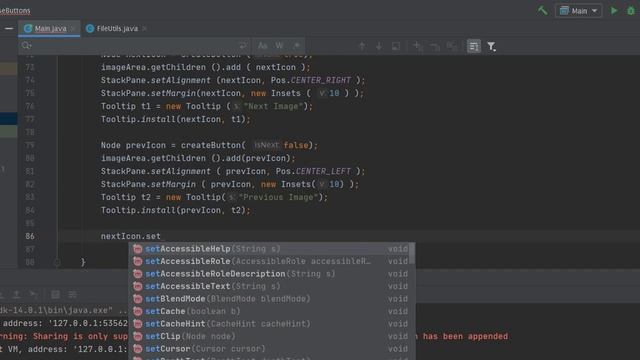Place the cursor after nextIcon.set

(161, 236)
